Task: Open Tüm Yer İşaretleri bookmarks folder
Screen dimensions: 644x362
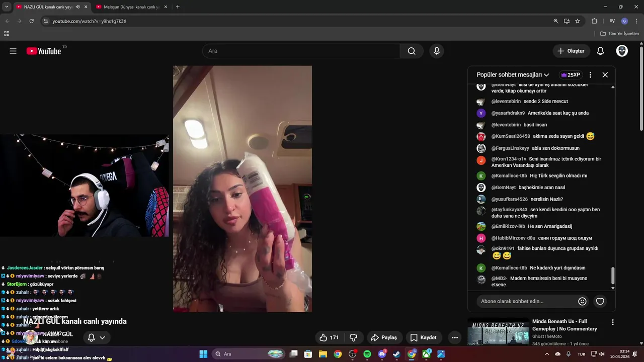Action: [619, 34]
